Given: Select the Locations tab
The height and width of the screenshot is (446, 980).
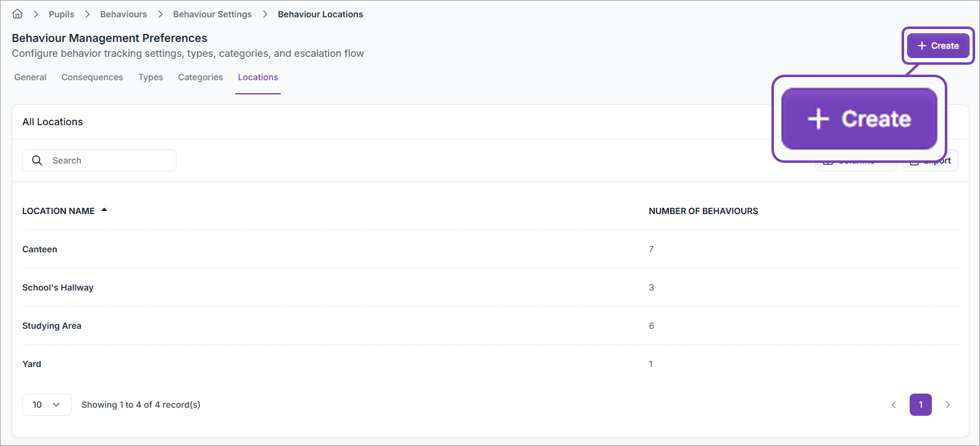Looking at the screenshot, I should click(258, 77).
